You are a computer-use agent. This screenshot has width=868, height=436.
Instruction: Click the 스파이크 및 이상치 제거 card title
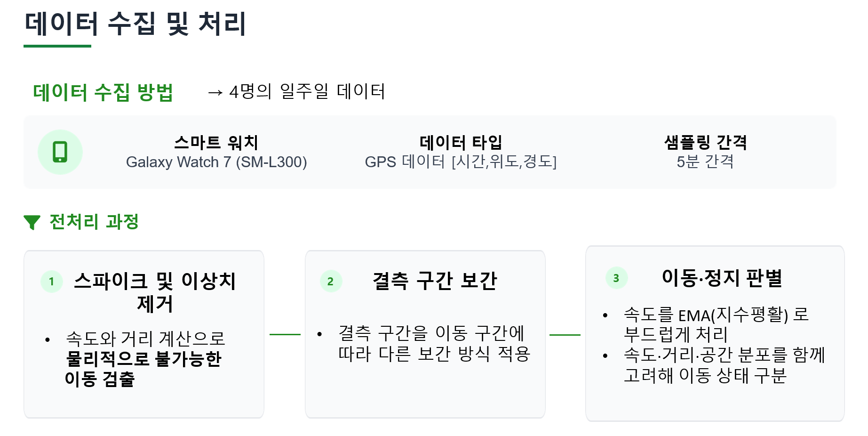[x=155, y=292]
